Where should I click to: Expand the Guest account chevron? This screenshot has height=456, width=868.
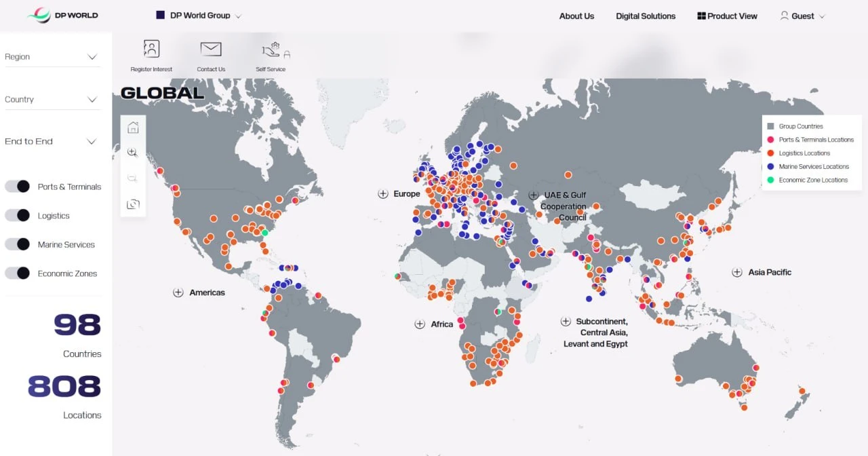click(822, 16)
